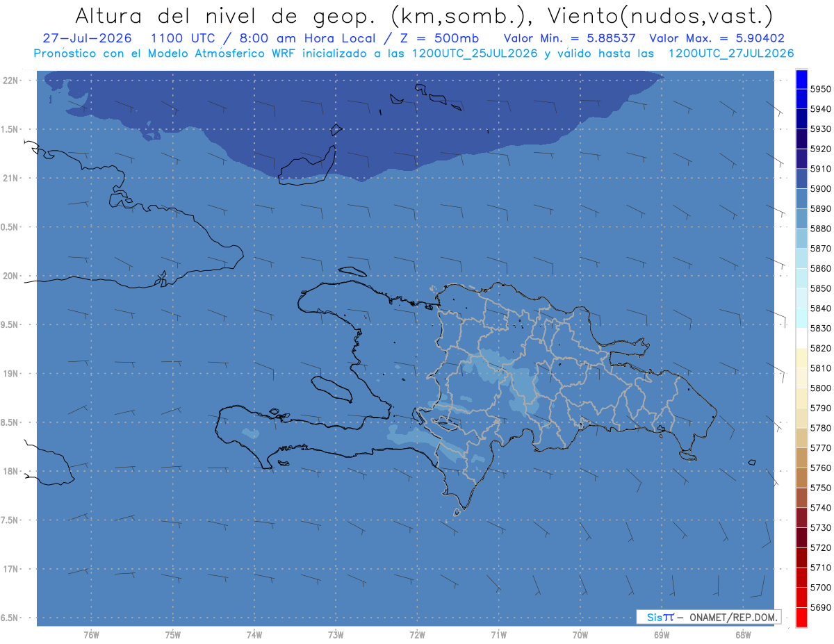The image size is (834, 644).
Task: Click the '68W' longitude label
Action: (x=742, y=635)
